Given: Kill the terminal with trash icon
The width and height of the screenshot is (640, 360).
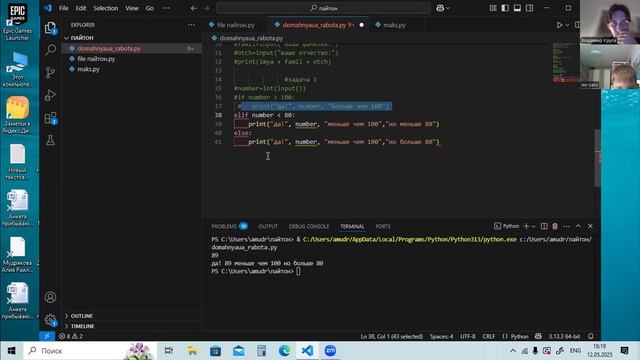Looking at the screenshot, I should (x=555, y=226).
